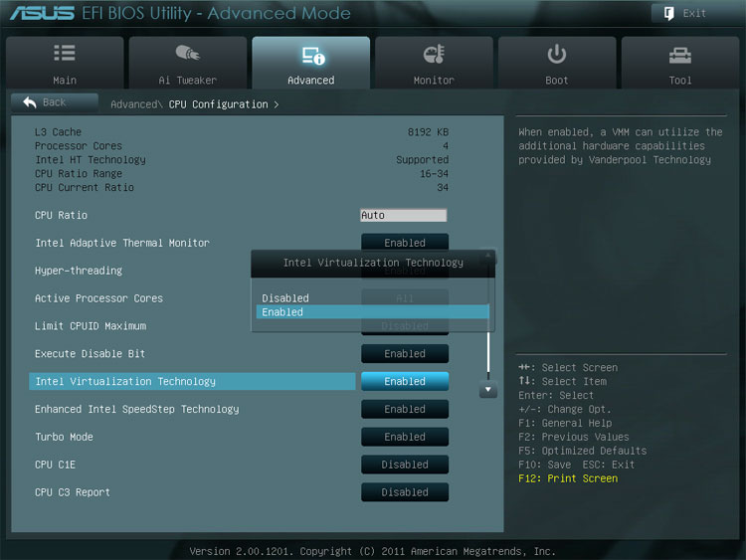Click the Ai Tweaker rocket icon
This screenshot has height=560, width=746.
187,53
